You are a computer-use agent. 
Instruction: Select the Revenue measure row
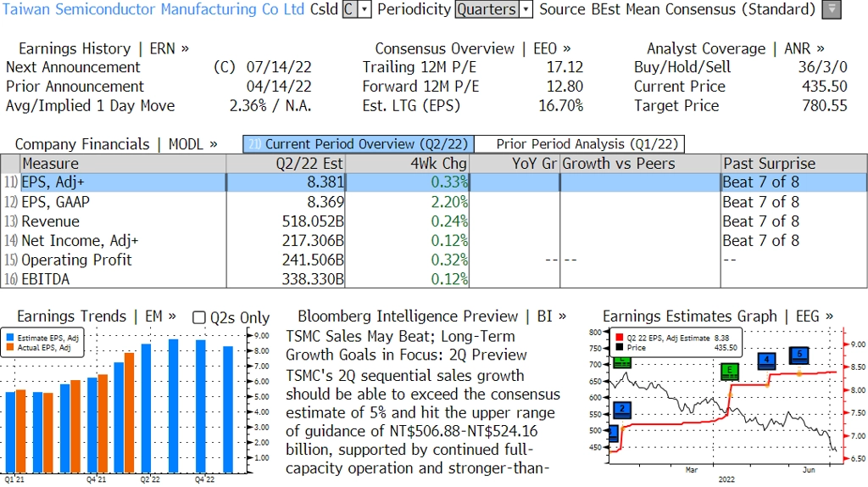(x=434, y=221)
